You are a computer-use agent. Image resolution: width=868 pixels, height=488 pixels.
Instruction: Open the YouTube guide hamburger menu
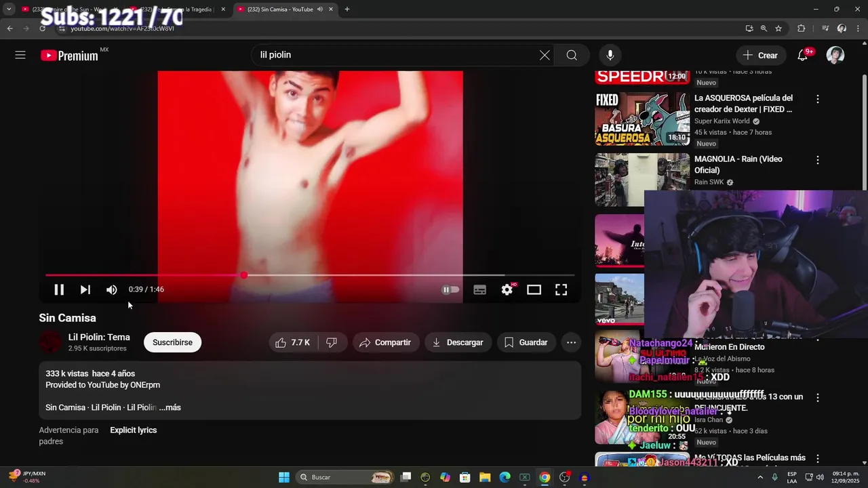(x=20, y=55)
